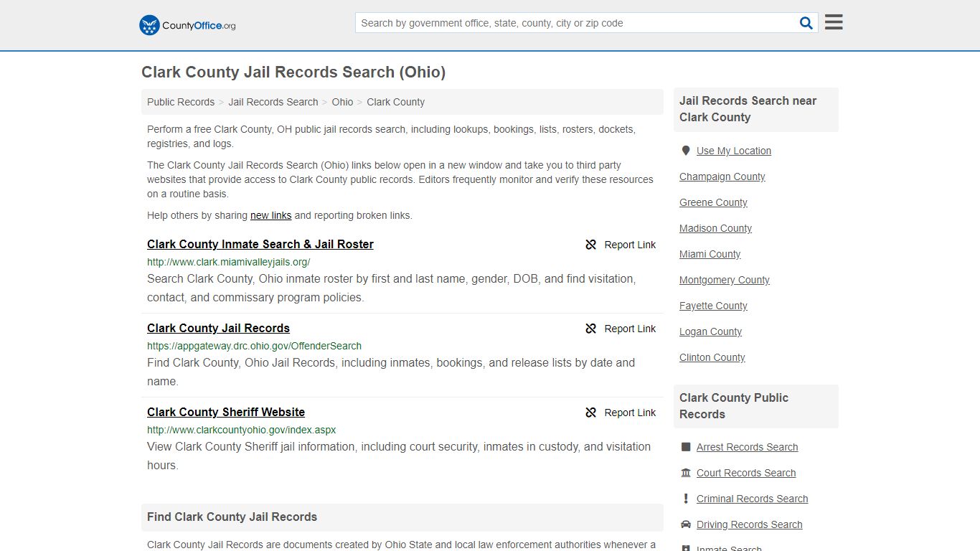The height and width of the screenshot is (551, 980).
Task: Open the new links sharing link
Action: tap(270, 215)
